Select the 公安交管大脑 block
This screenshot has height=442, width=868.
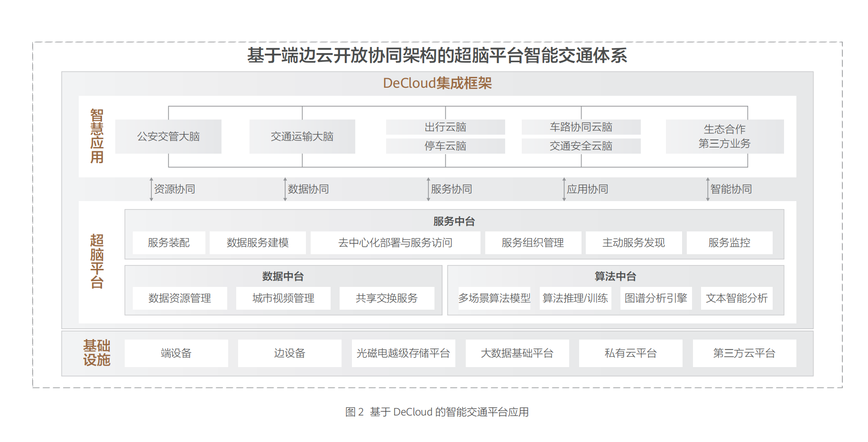point(169,137)
